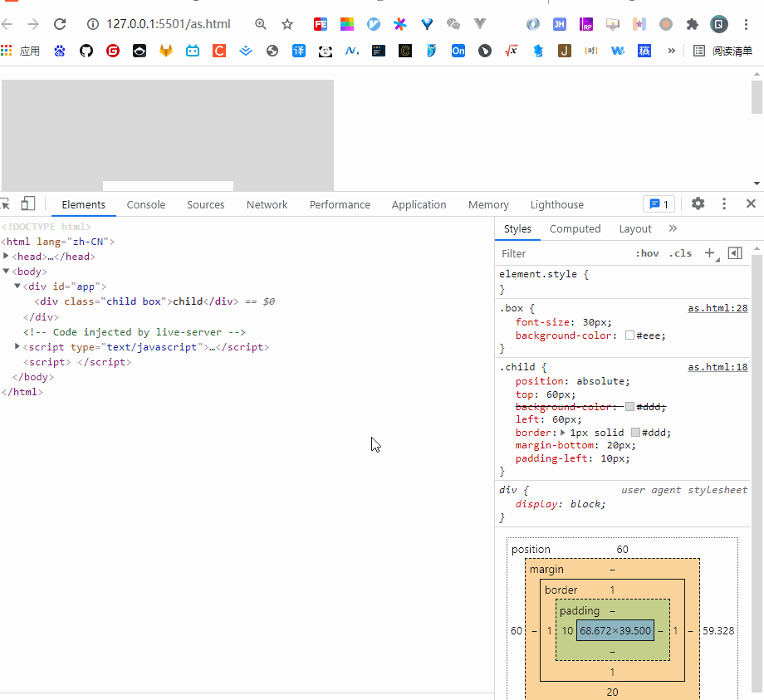Open the Chrome three-dot menu
The width and height of the screenshot is (764, 700).
coord(746,24)
